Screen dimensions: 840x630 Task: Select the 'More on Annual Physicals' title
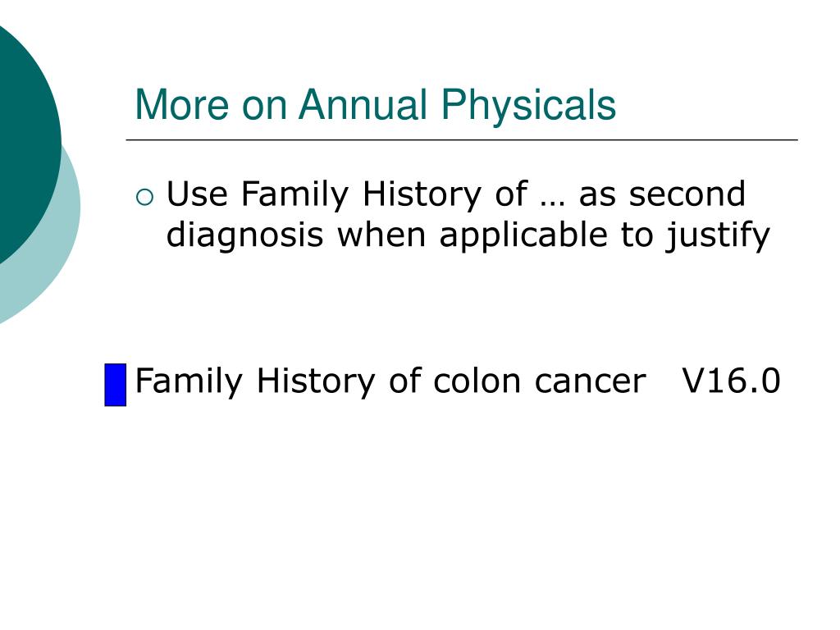coord(375,104)
